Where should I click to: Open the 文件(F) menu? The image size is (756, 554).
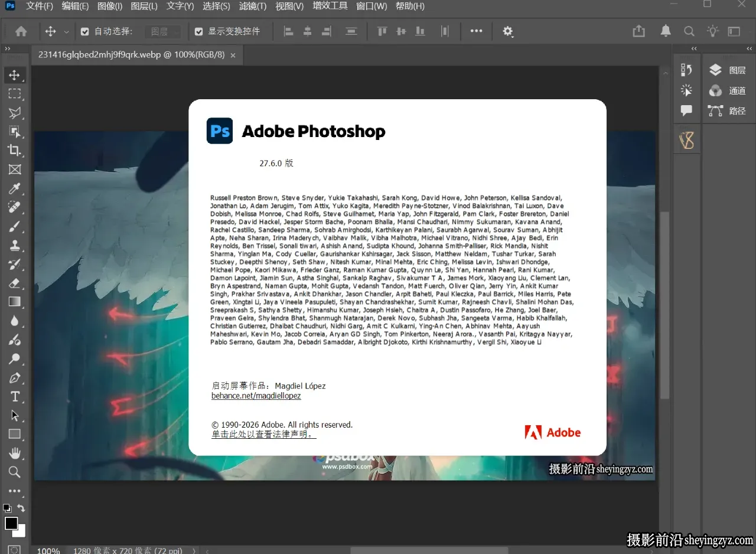coord(40,6)
